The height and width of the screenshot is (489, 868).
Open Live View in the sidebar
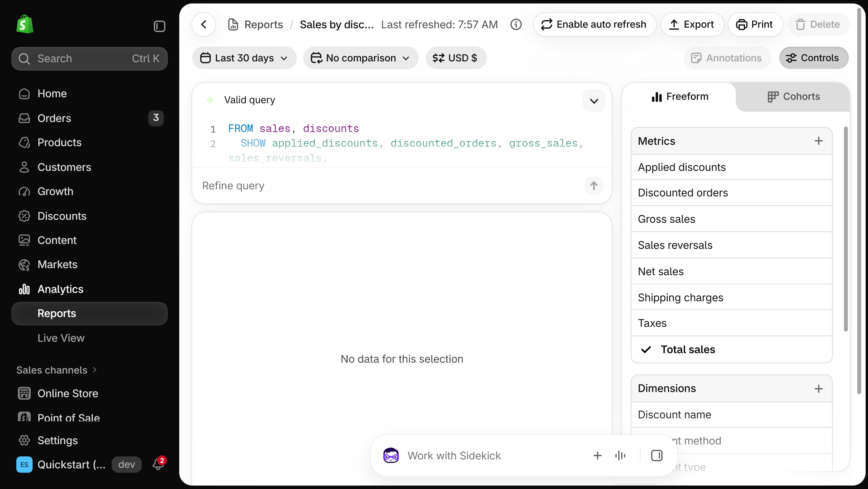(x=61, y=338)
